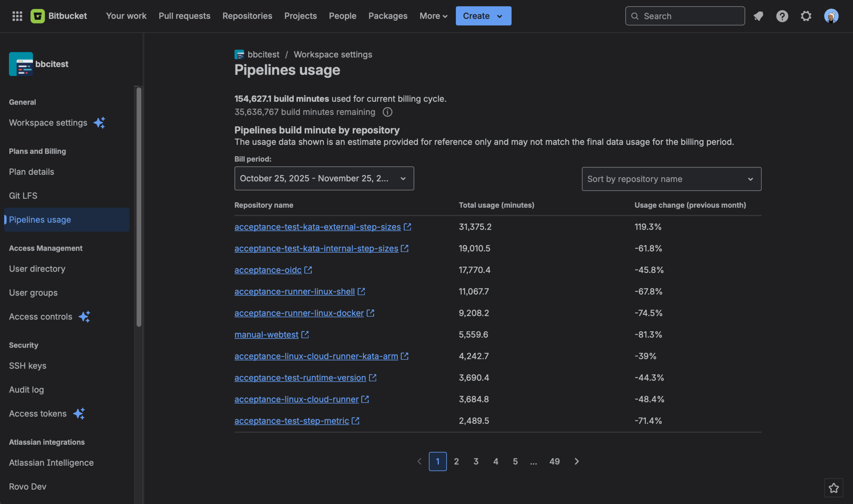Select Git LFS in the sidebar
Image resolution: width=853 pixels, height=504 pixels.
23,196
